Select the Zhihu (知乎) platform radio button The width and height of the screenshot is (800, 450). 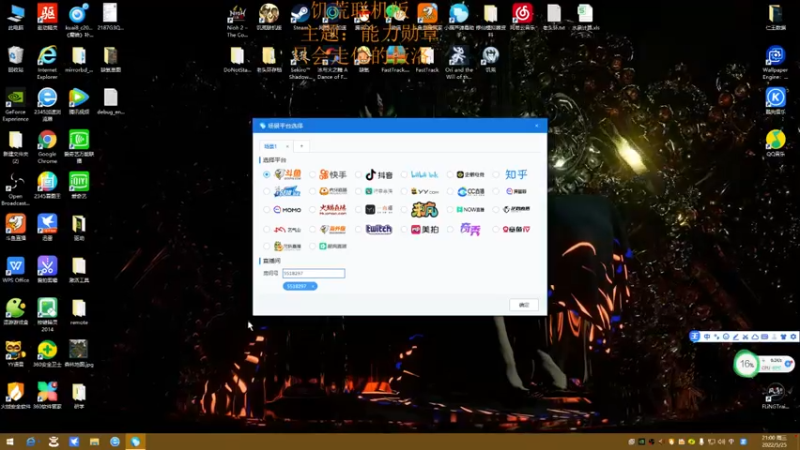click(x=496, y=174)
